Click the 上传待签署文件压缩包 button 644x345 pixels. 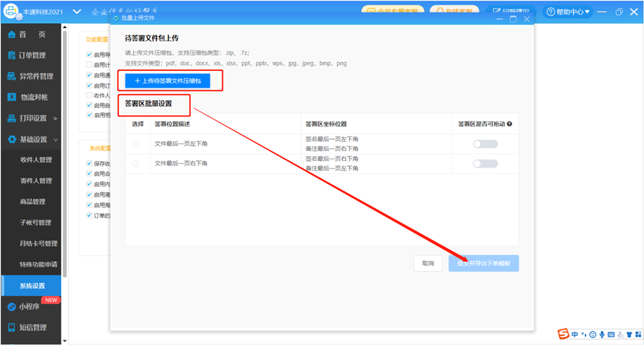click(x=168, y=81)
